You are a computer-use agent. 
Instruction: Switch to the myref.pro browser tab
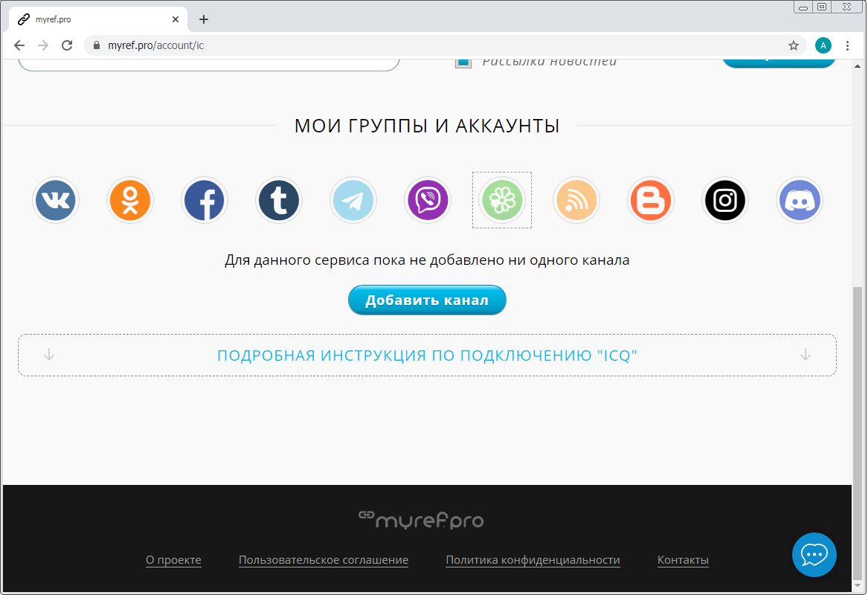tap(98, 19)
